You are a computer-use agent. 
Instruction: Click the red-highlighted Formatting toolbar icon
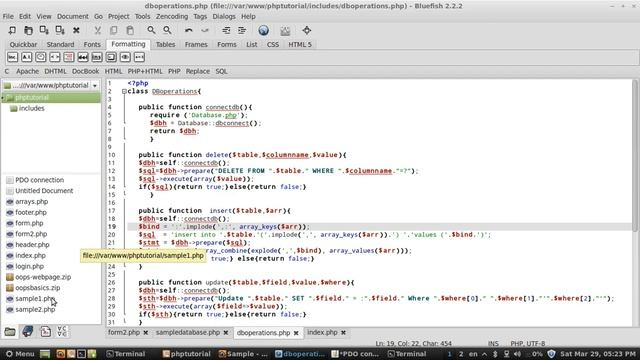pyautogui.click(x=69, y=57)
